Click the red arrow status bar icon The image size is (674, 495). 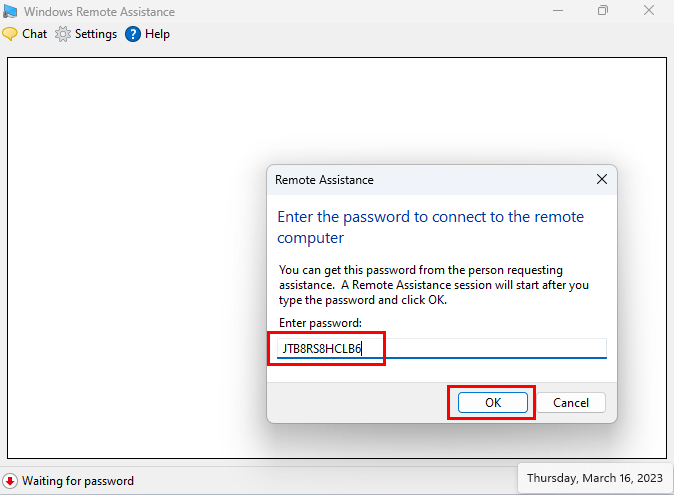click(10, 481)
